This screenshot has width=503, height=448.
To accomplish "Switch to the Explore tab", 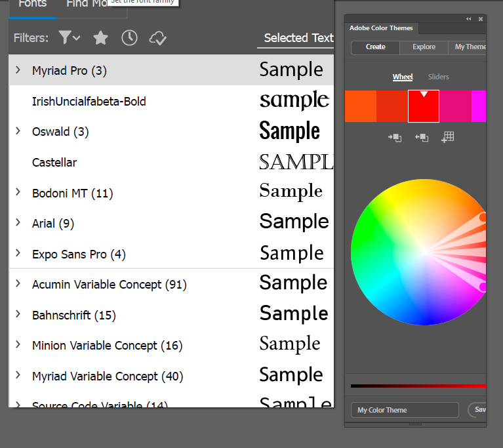I will point(424,47).
